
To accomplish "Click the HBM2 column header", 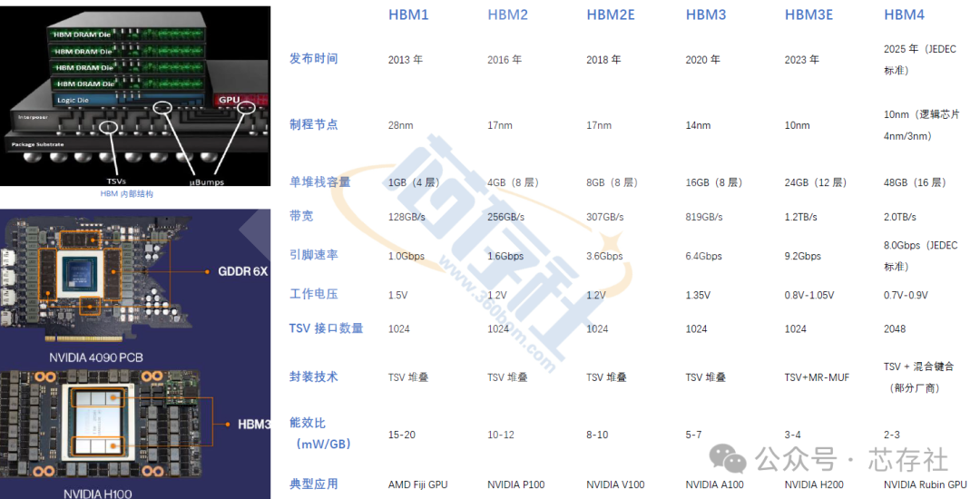I will [507, 15].
